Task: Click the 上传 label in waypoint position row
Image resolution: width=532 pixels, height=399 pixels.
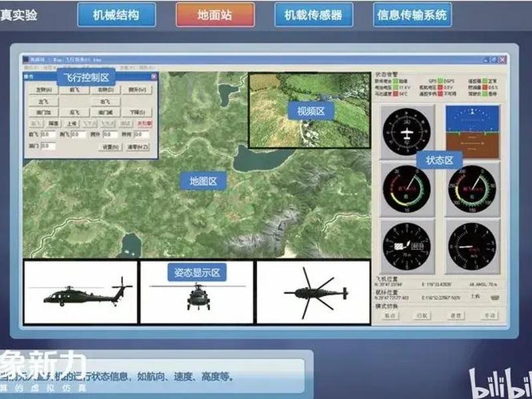Action: coord(475,297)
